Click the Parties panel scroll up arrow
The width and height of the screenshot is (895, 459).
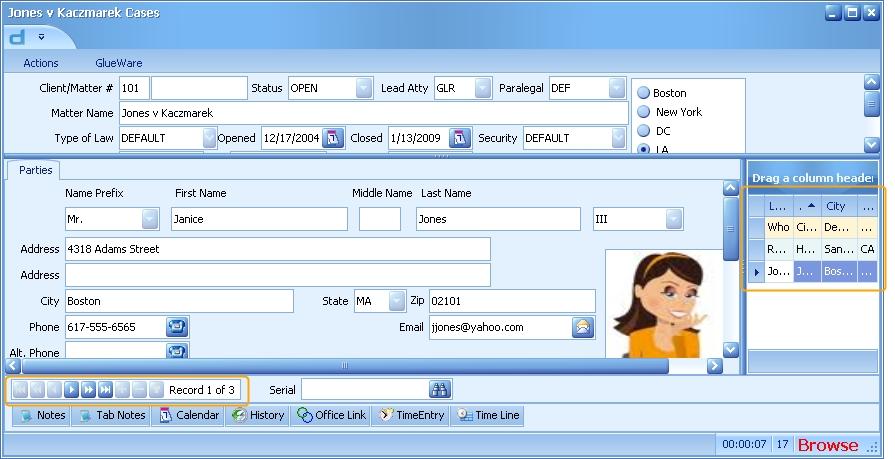pos(731,188)
